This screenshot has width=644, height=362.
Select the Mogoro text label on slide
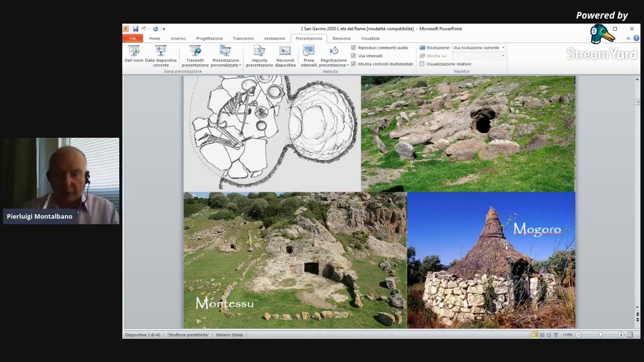click(537, 230)
